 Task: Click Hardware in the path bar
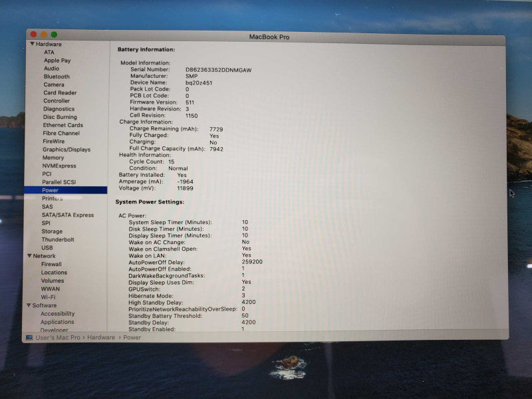point(101,338)
